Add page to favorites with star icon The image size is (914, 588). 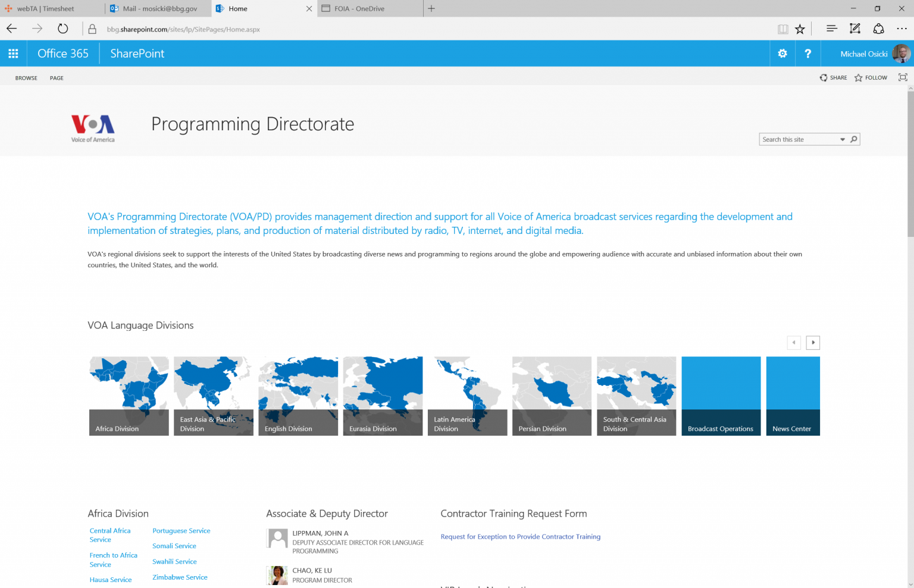click(x=800, y=29)
